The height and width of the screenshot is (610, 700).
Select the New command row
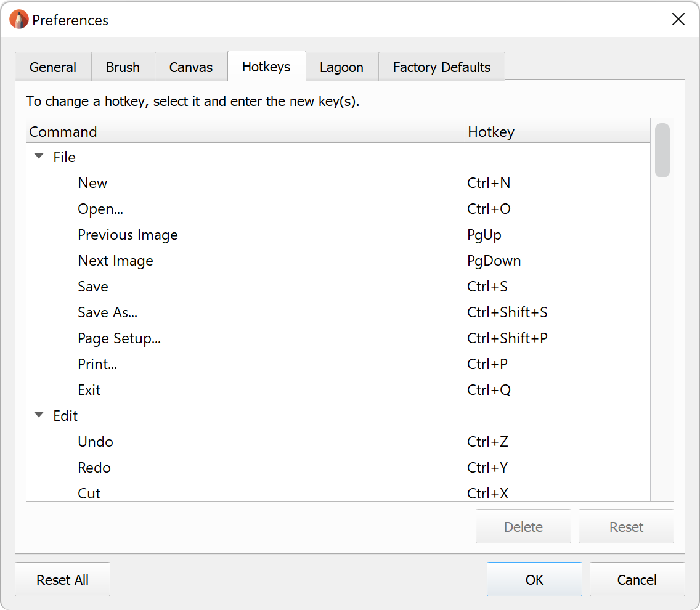click(92, 183)
